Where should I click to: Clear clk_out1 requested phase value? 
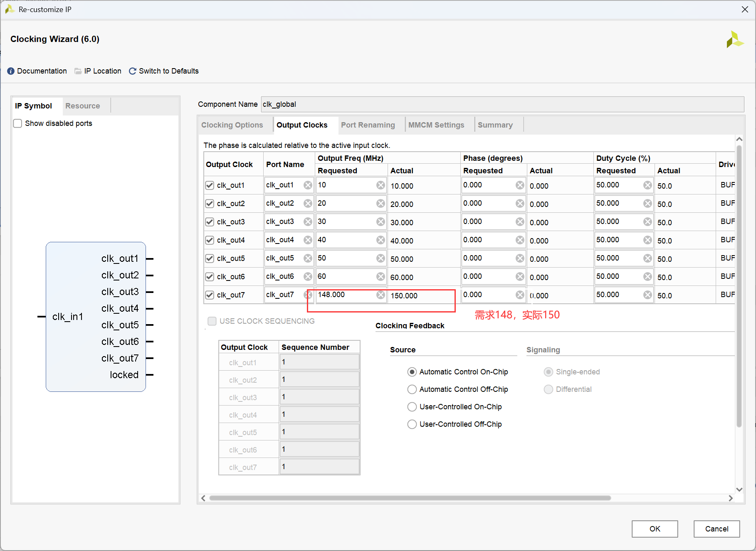520,185
